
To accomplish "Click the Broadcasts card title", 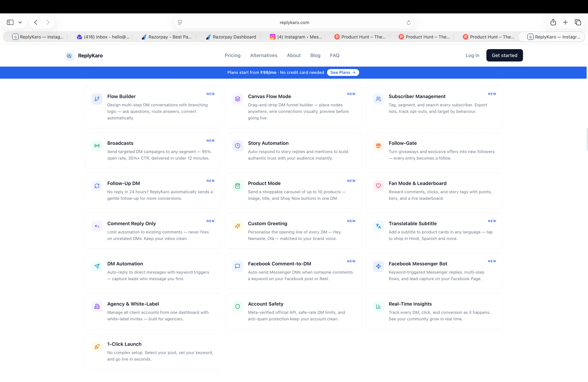I will click(x=120, y=143).
